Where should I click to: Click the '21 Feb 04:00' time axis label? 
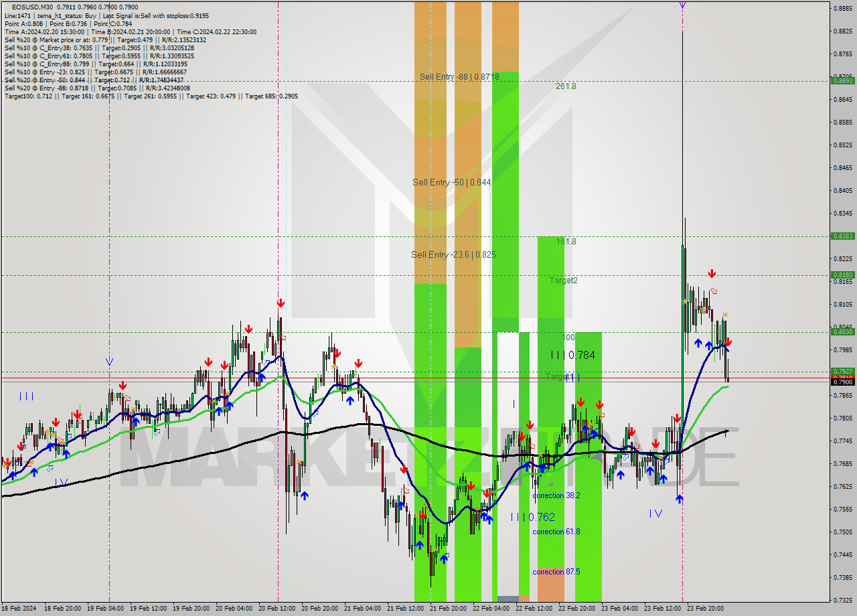tap(362, 609)
